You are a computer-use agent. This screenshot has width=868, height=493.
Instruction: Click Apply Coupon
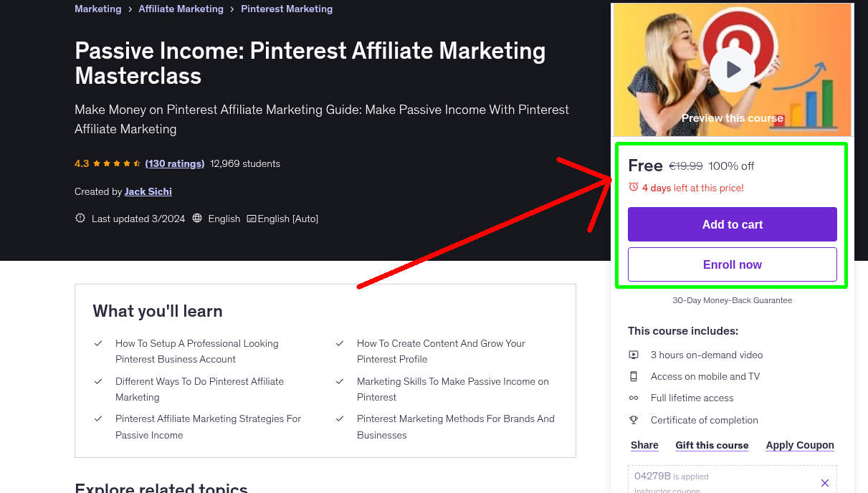800,445
